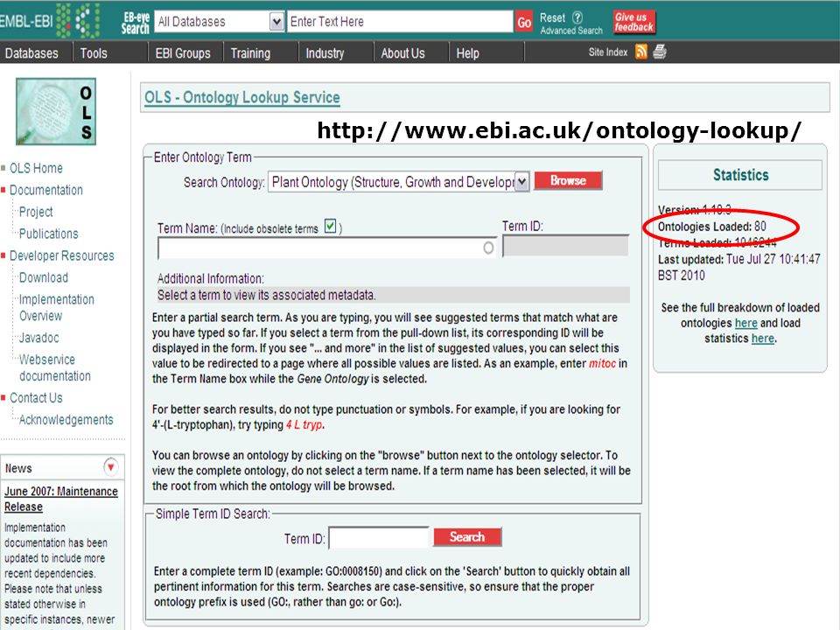Click the Give us feedback button
This screenshot has height=630, width=840.
pos(634,22)
